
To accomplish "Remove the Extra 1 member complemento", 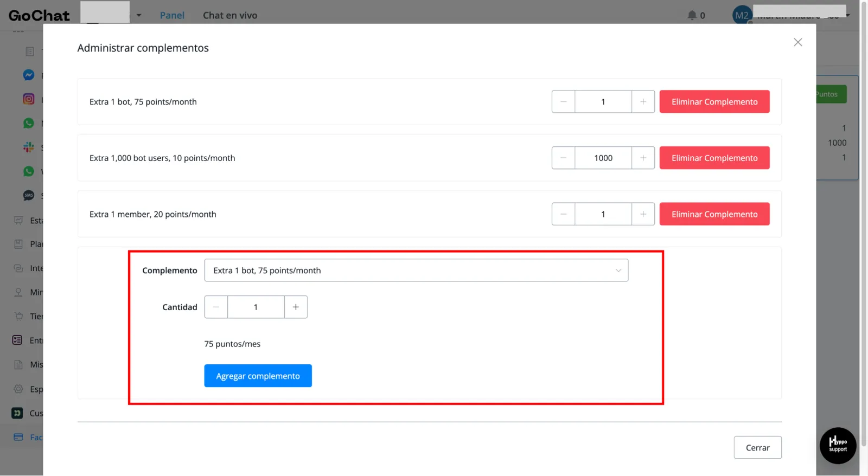I will (x=714, y=214).
